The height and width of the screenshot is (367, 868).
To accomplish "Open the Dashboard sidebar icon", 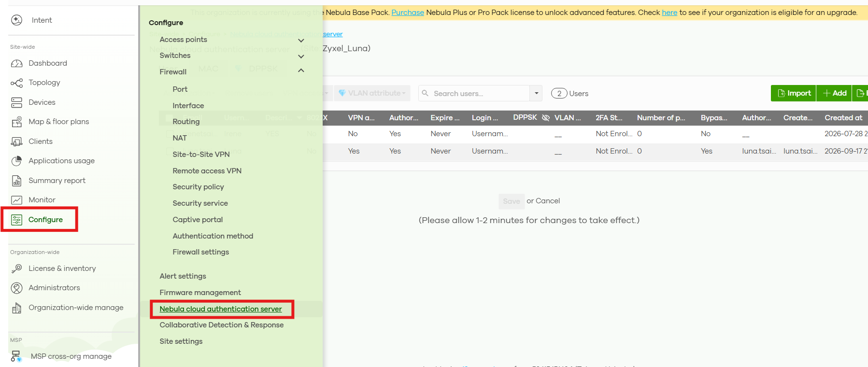I will coord(17,63).
